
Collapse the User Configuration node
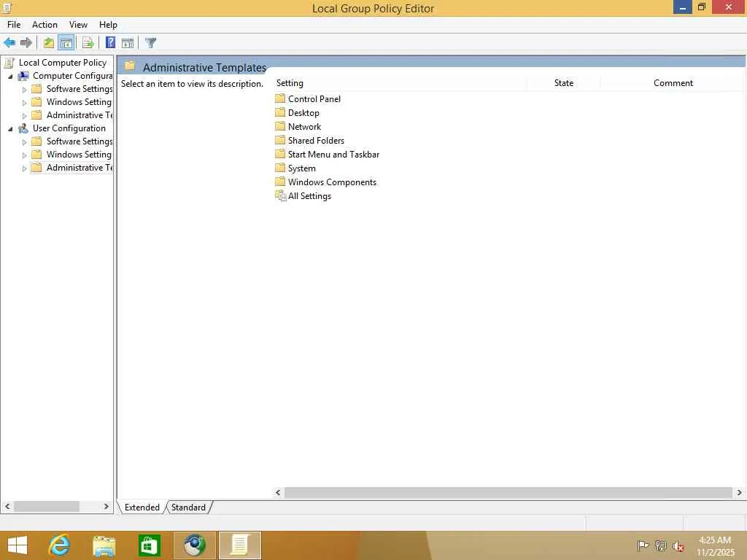click(10, 128)
